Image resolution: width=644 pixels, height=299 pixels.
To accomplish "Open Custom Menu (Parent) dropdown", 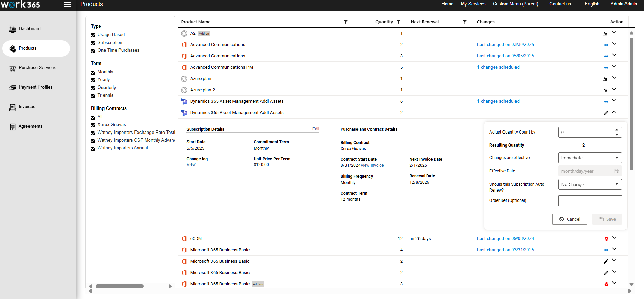I will (x=518, y=4).
